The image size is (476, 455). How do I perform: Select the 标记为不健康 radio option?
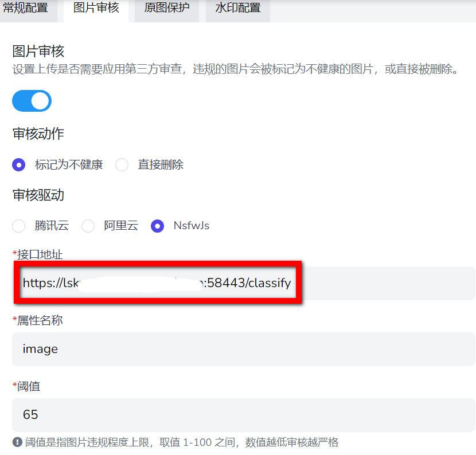[x=19, y=164]
